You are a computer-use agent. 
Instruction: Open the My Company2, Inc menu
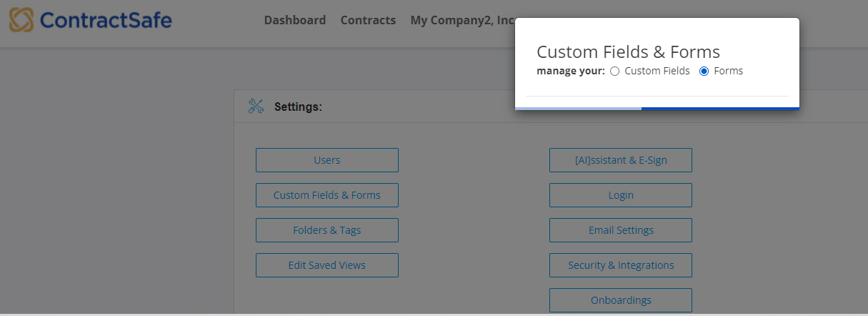(x=462, y=20)
